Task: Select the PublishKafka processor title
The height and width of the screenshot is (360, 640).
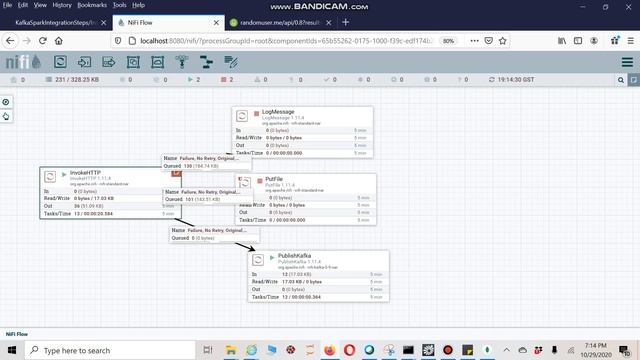Action: click(294, 256)
